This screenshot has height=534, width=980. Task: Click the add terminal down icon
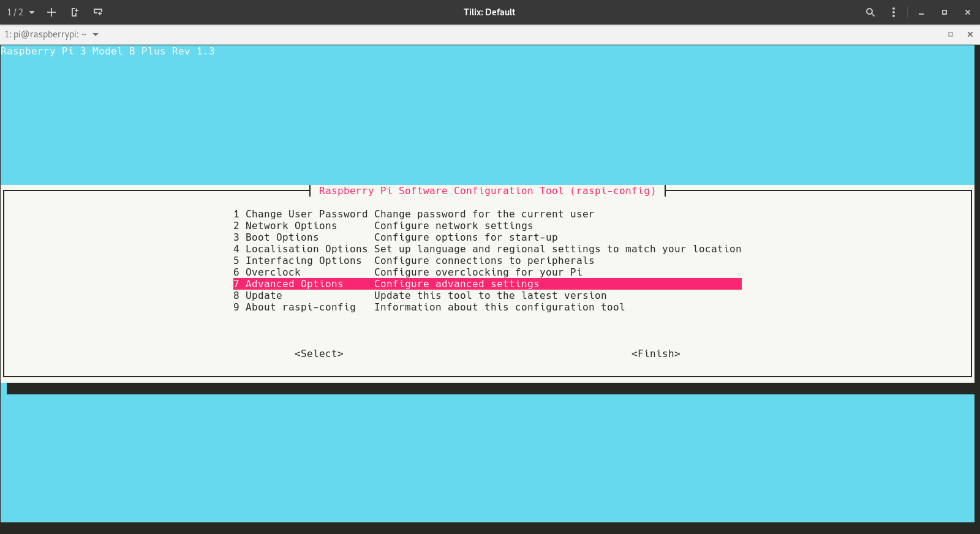(x=98, y=12)
